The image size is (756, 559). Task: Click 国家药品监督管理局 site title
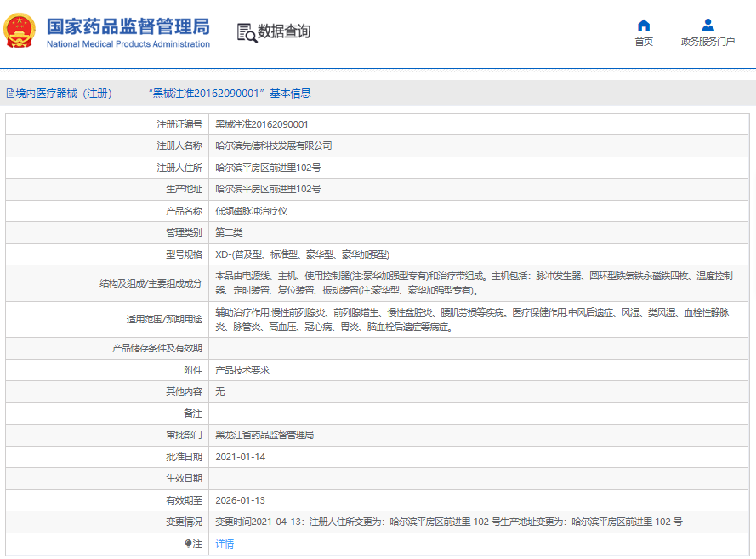click(128, 26)
